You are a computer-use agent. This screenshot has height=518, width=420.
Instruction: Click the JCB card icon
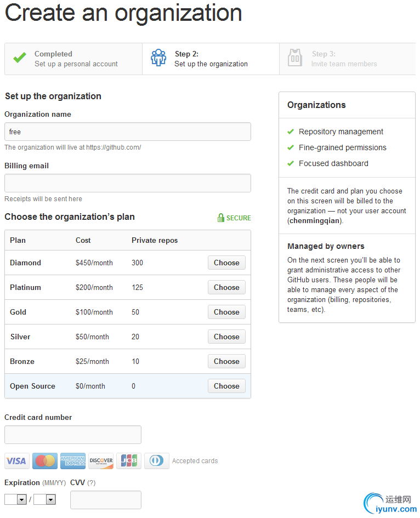(129, 461)
